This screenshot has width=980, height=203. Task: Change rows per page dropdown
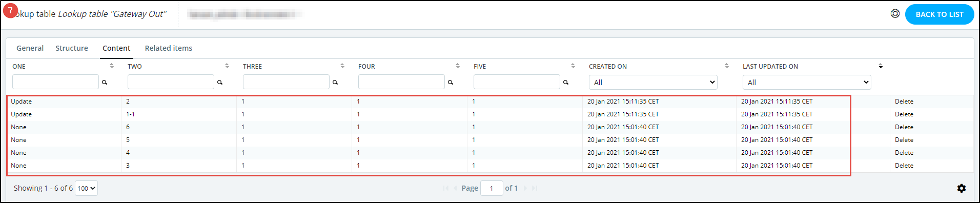(86, 188)
